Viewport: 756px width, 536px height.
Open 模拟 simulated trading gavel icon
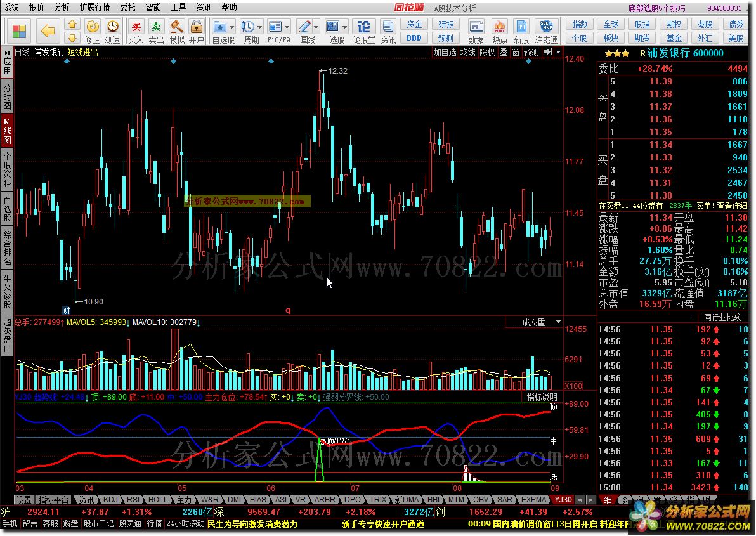tap(176, 31)
